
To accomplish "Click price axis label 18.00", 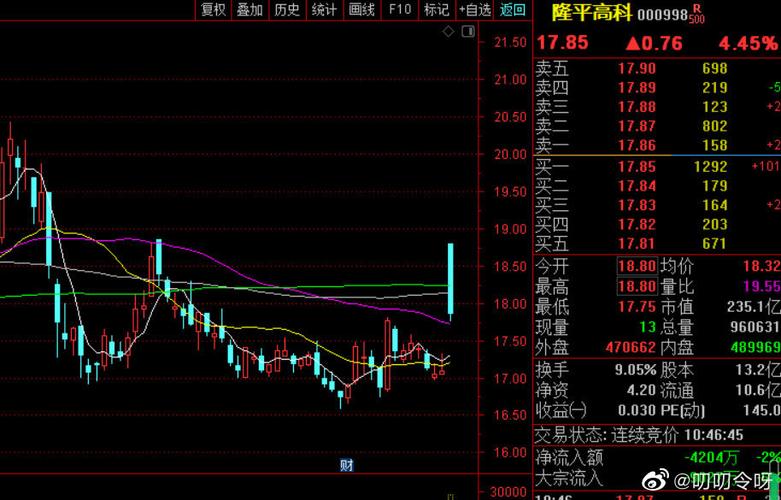I will click(x=510, y=303).
